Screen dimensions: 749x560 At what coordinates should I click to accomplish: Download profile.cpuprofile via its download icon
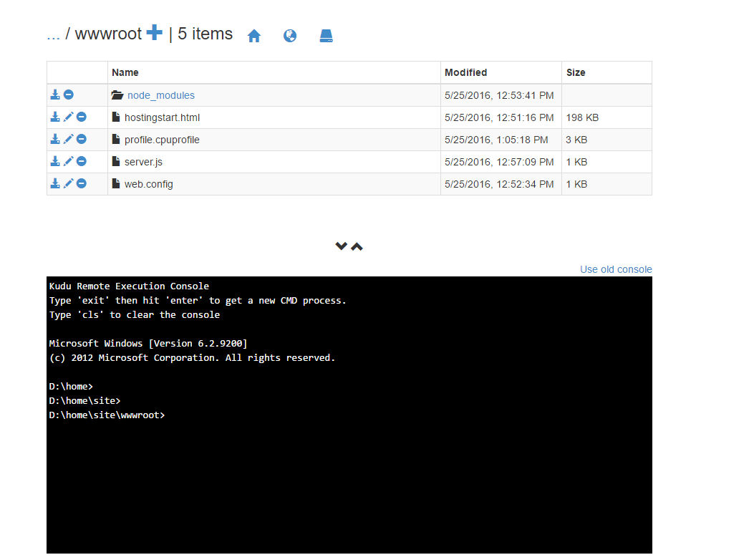coord(55,139)
